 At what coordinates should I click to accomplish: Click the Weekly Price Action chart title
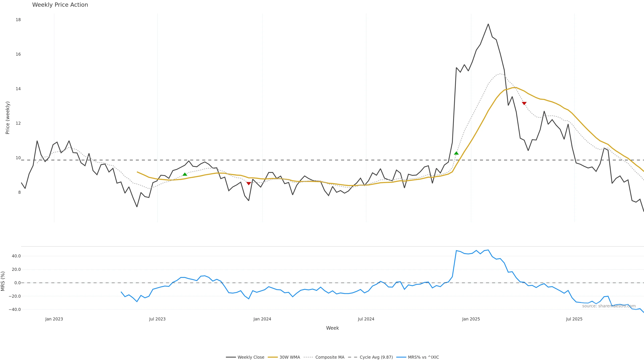pyautogui.click(x=60, y=5)
